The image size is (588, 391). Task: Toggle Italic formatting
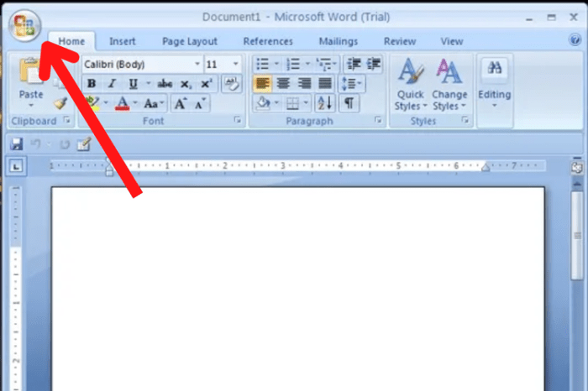click(112, 84)
